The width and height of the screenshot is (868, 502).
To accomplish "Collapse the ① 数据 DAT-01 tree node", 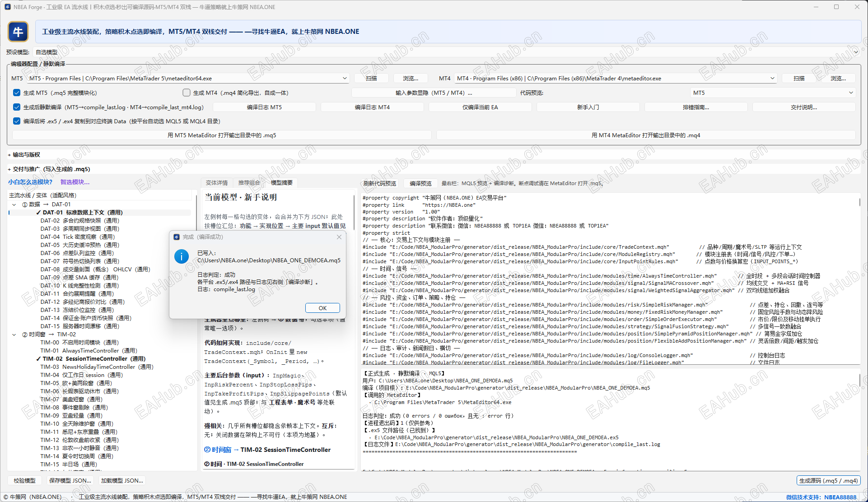I will 14,205.
